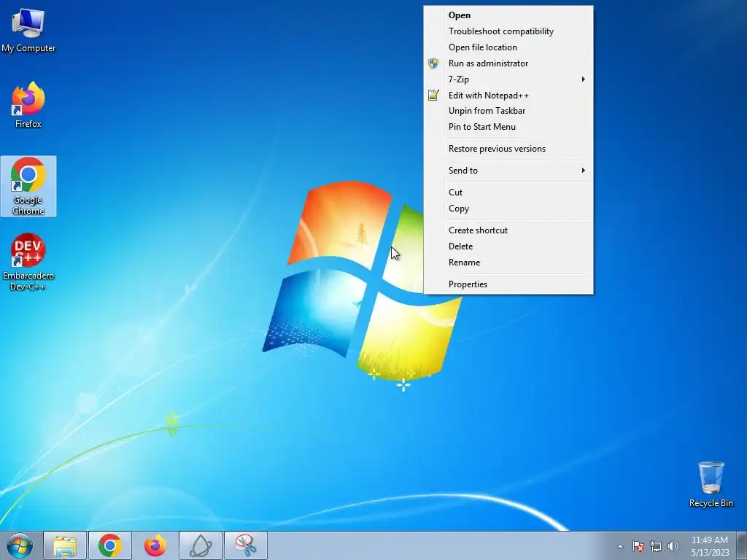Select Create shortcut
747x560 pixels.
coord(508,230)
